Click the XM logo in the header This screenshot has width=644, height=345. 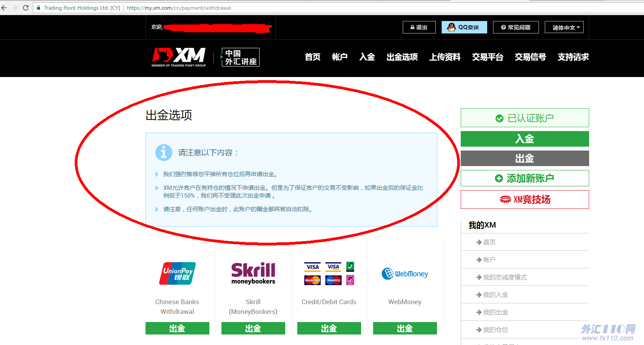[179, 57]
